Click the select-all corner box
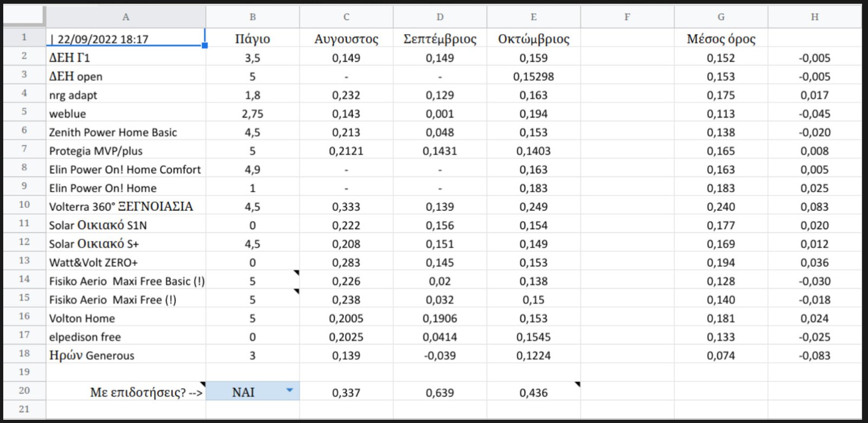The width and height of the screenshot is (868, 423). coord(24,17)
